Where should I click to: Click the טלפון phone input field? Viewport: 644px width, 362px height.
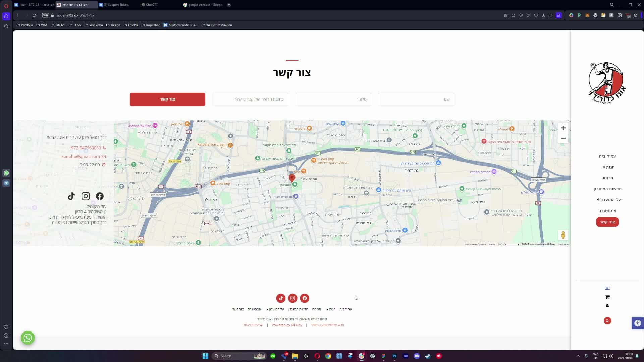333,99
